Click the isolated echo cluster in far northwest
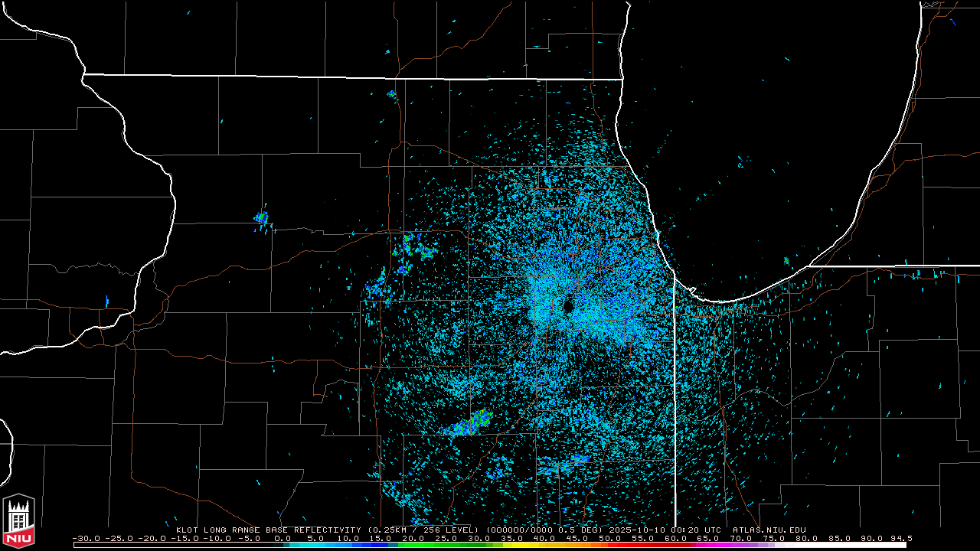Image resolution: width=980 pixels, height=551 pixels. click(262, 218)
